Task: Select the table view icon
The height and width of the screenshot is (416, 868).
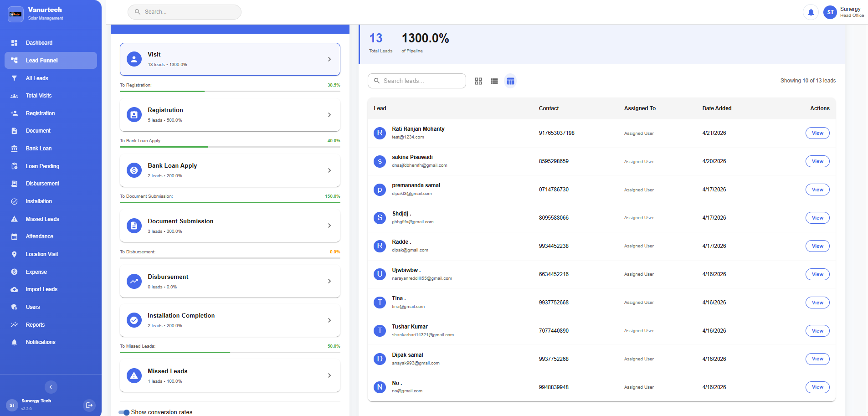Action: tap(510, 81)
